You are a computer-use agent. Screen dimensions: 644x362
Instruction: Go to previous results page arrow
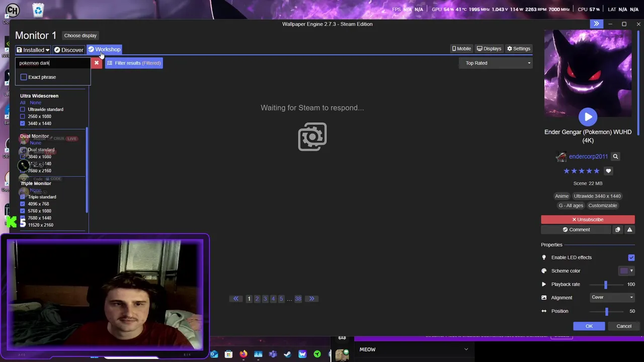(236, 299)
